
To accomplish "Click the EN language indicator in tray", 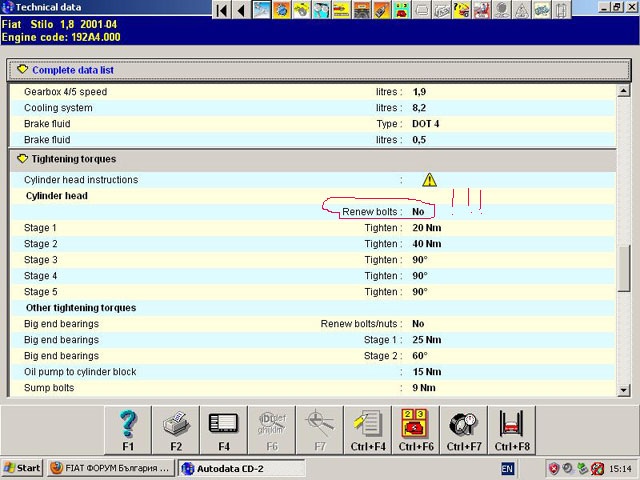I will (x=507, y=469).
